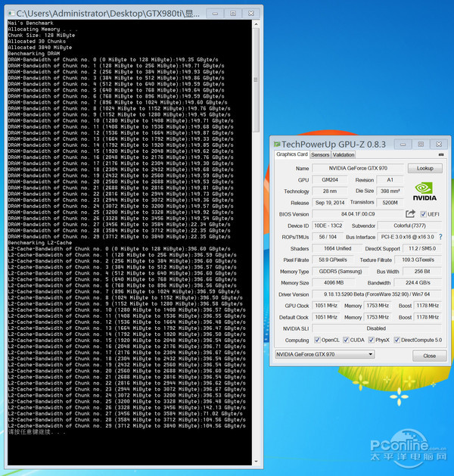
Task: Minimize the GPU-Z window
Action: tap(403, 145)
